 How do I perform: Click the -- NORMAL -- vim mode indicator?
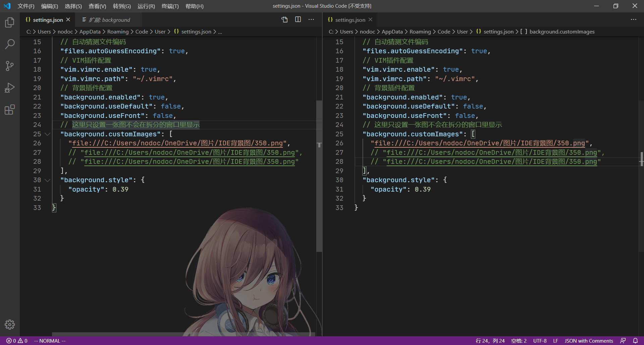[x=50, y=341]
